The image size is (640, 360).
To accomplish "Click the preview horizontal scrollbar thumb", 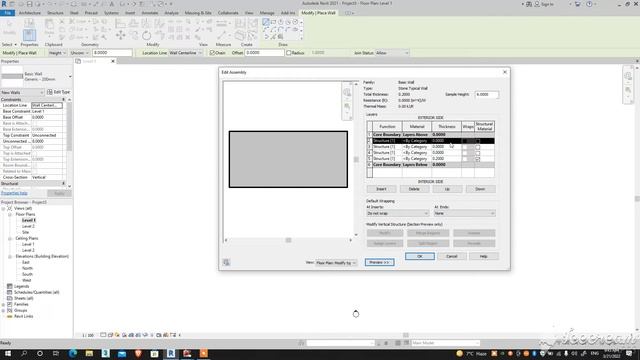I will [x=289, y=240].
